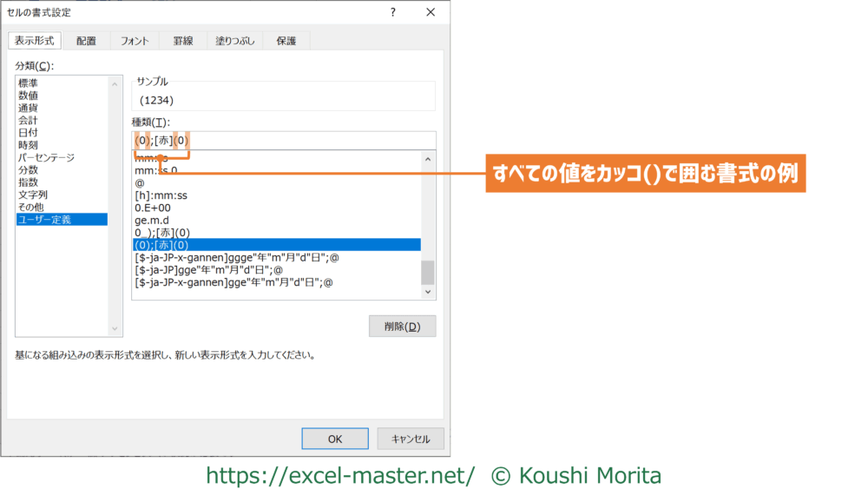Confirm with the OK button
The height and width of the screenshot is (489, 868).
coord(335,439)
